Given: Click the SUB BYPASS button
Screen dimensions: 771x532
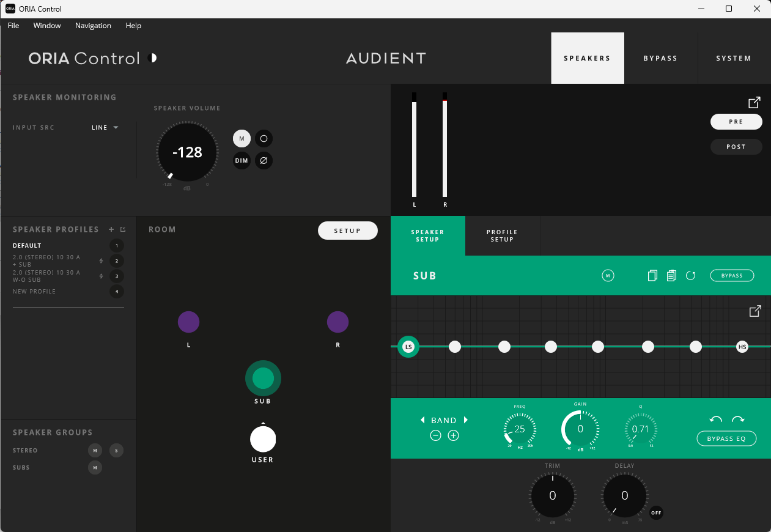Looking at the screenshot, I should tap(732, 276).
